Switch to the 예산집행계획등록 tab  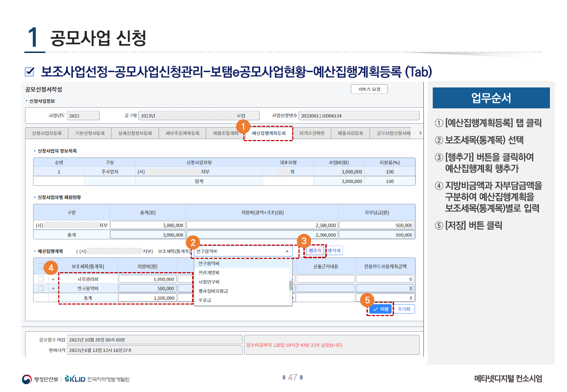[x=269, y=133]
